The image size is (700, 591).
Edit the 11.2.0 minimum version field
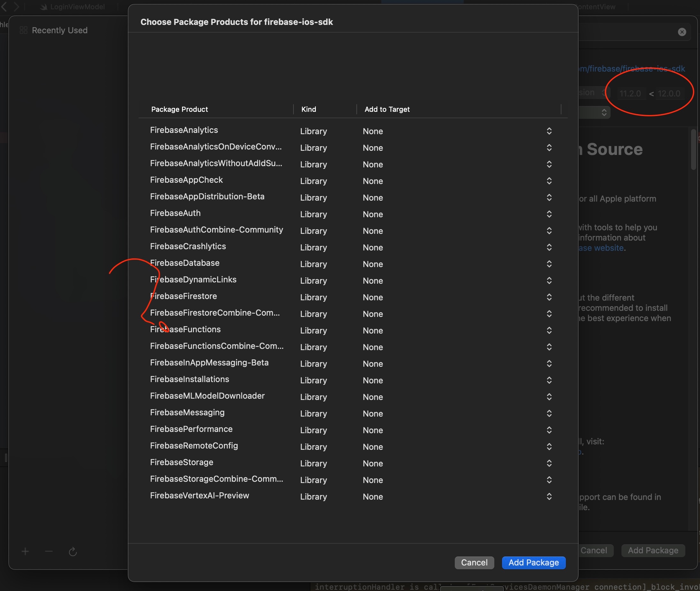pos(631,94)
